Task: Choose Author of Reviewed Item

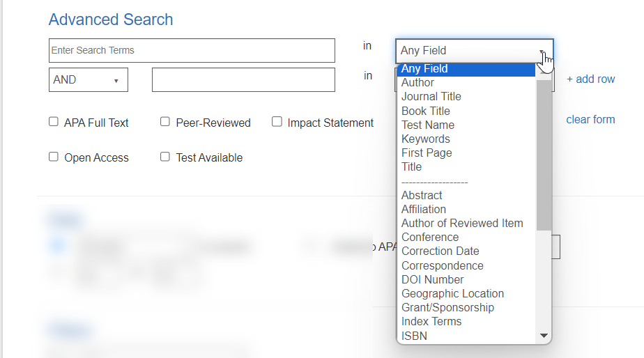Action: click(466, 223)
